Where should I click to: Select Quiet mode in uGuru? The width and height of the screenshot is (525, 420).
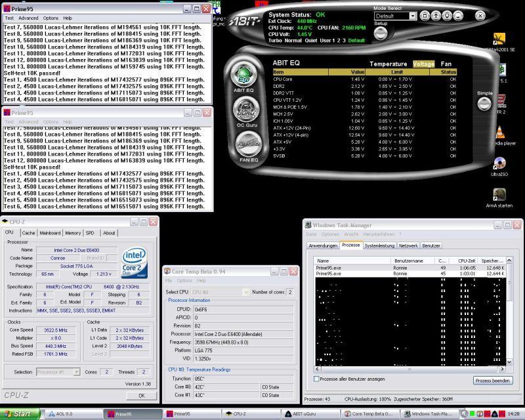(310, 41)
